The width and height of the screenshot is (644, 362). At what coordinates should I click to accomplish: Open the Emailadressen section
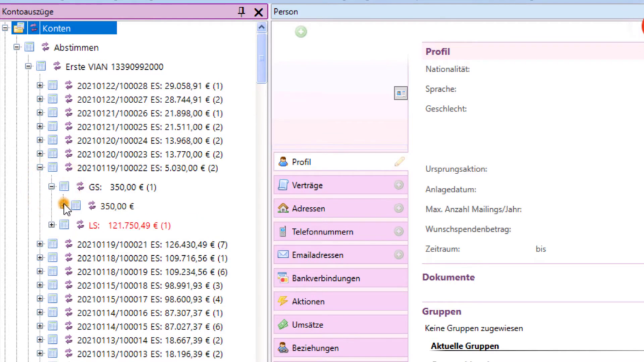click(x=340, y=255)
